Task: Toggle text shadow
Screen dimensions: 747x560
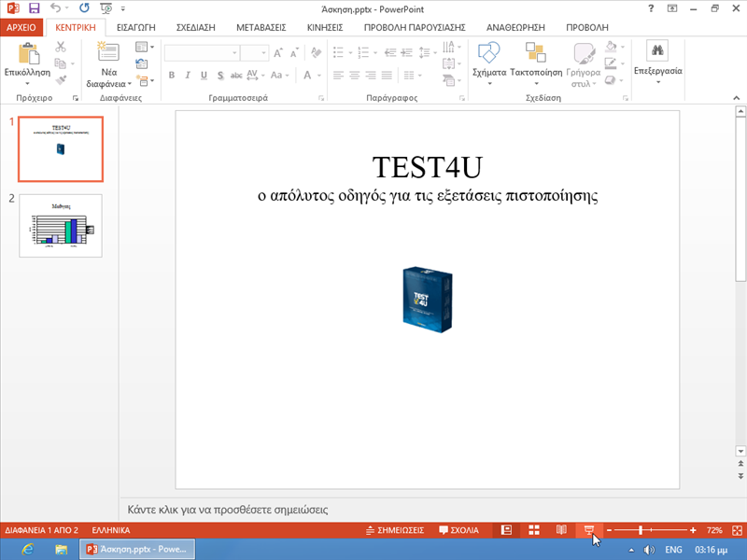Action: click(220, 75)
